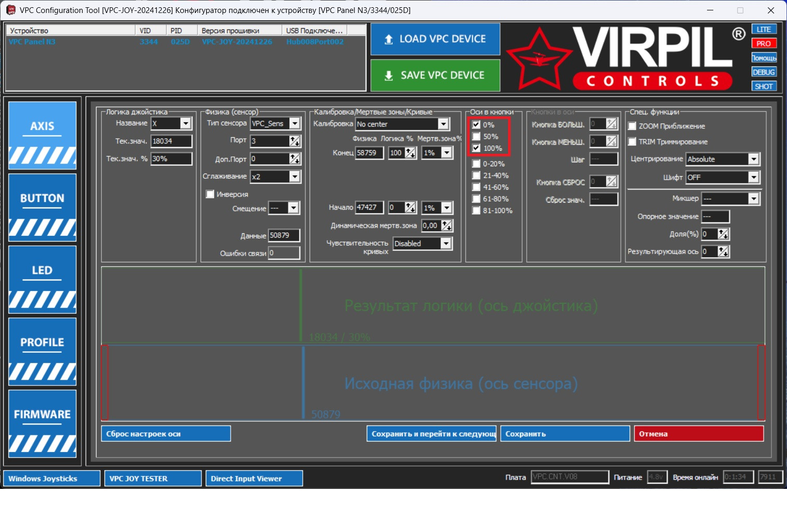Screen dimensions: 787x532
Task: Click the Версия прошивки column header
Action: coord(239,31)
